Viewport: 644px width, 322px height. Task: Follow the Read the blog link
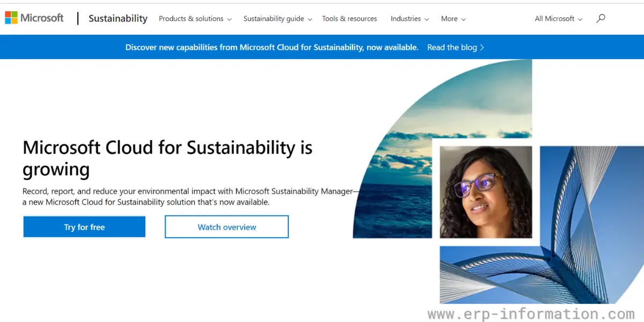coord(455,47)
